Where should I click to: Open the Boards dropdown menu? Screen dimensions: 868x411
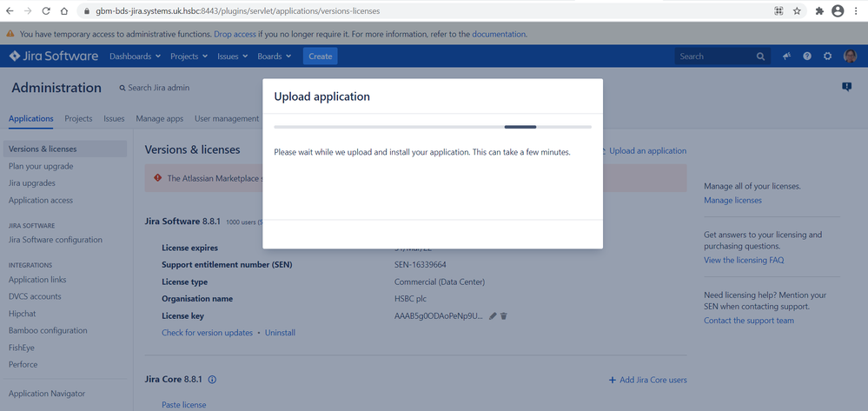point(274,56)
